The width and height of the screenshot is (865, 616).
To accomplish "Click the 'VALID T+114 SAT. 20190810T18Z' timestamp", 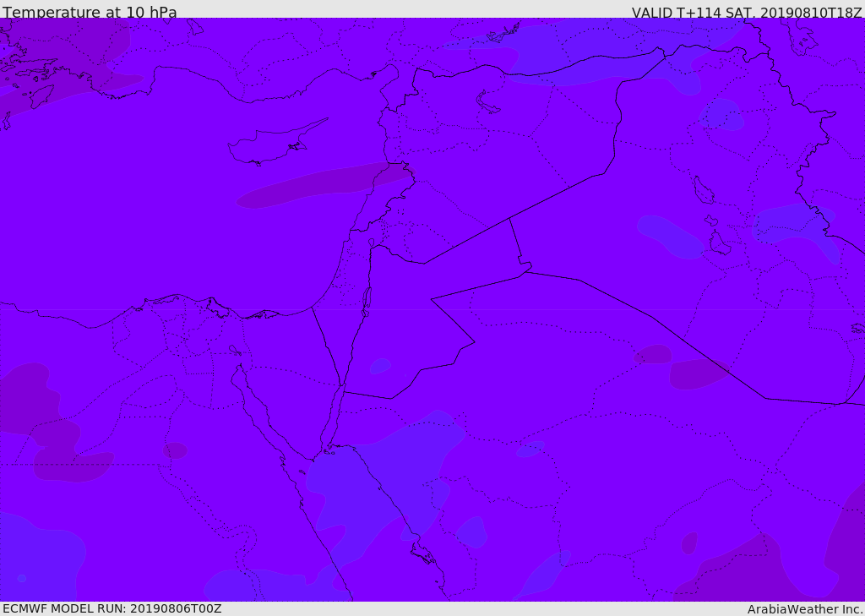I will click(747, 12).
